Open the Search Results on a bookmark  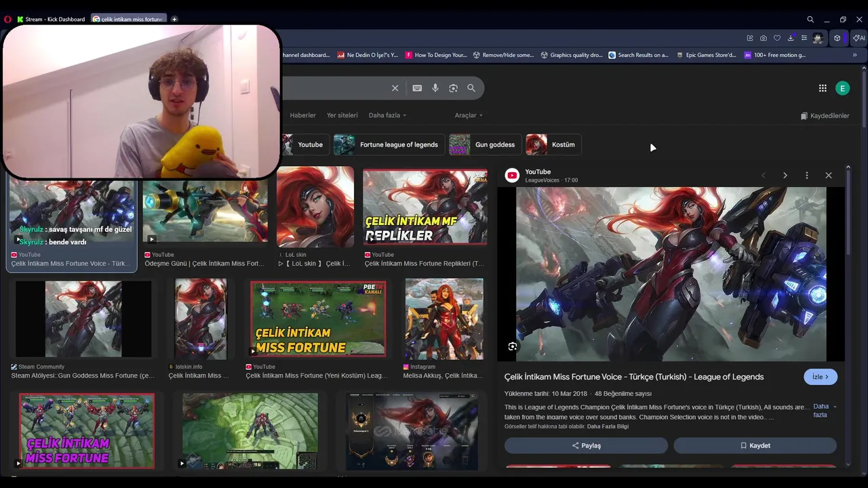(639, 55)
